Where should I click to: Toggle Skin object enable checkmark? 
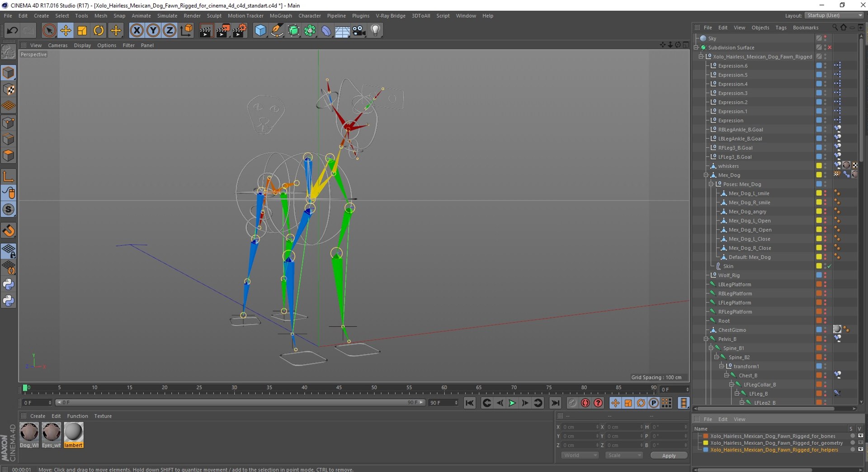click(x=830, y=266)
